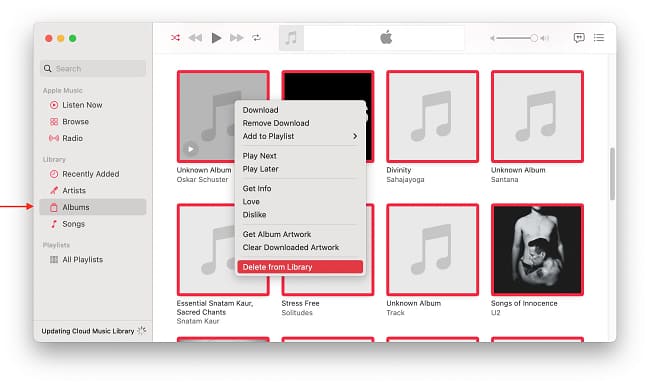The width and height of the screenshot is (650, 386).
Task: Choose Get Album Artwork
Action: pyautogui.click(x=300, y=234)
